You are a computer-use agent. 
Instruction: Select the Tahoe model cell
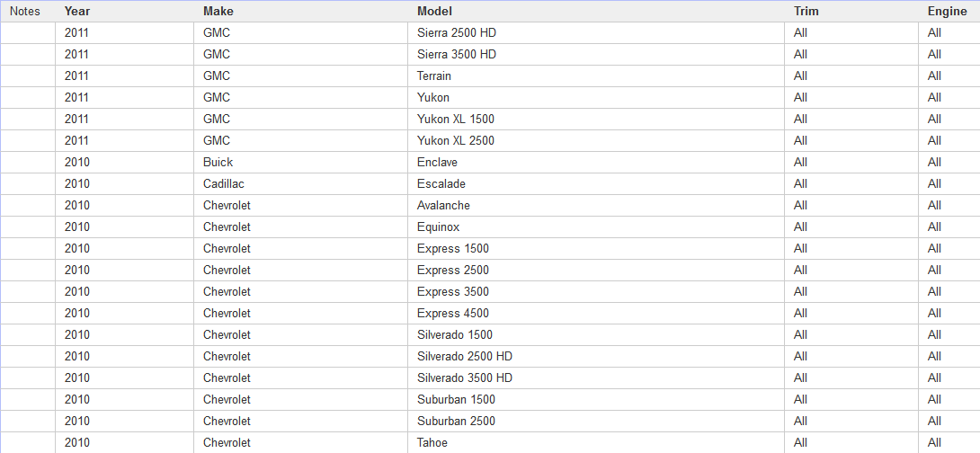pyautogui.click(x=432, y=443)
